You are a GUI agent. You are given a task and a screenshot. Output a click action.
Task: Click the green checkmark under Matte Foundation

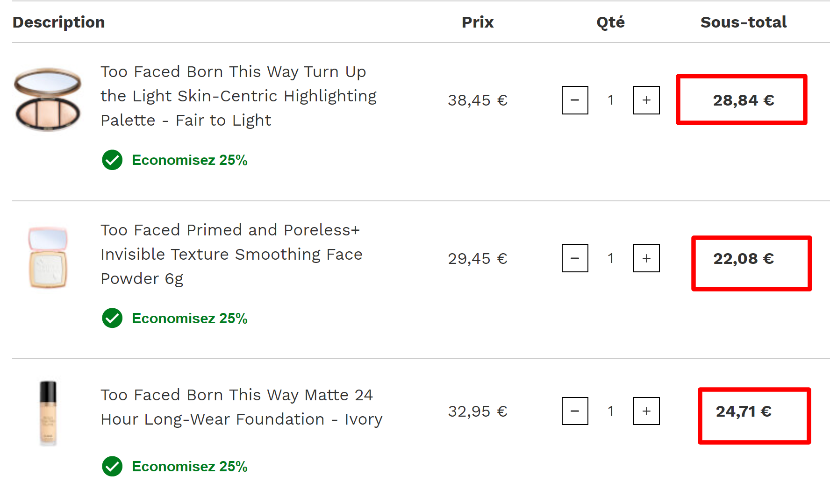(112, 466)
